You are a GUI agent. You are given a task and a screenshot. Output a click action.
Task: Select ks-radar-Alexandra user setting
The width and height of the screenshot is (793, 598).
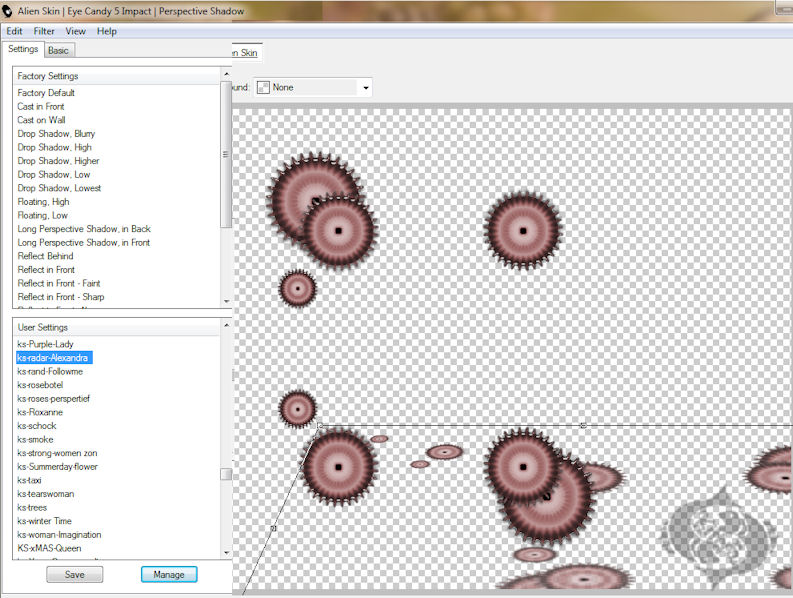click(x=54, y=358)
